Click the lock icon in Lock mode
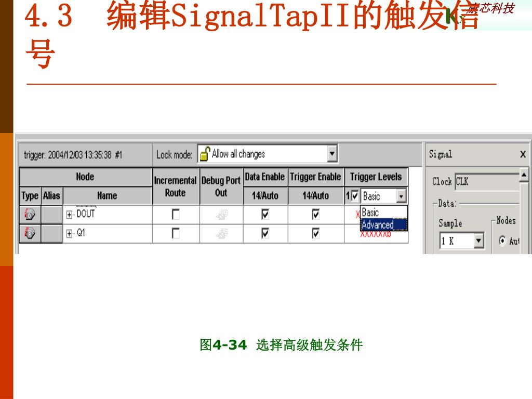Viewport: 532px width, 399px height. [x=205, y=154]
